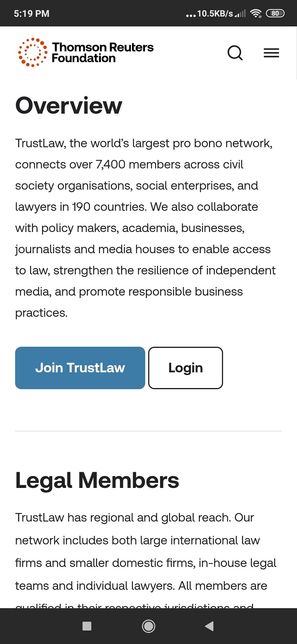Viewport: 297px width, 644px height.
Task: Click the page scrollbar on right edge
Action: pyautogui.click(x=295, y=53)
